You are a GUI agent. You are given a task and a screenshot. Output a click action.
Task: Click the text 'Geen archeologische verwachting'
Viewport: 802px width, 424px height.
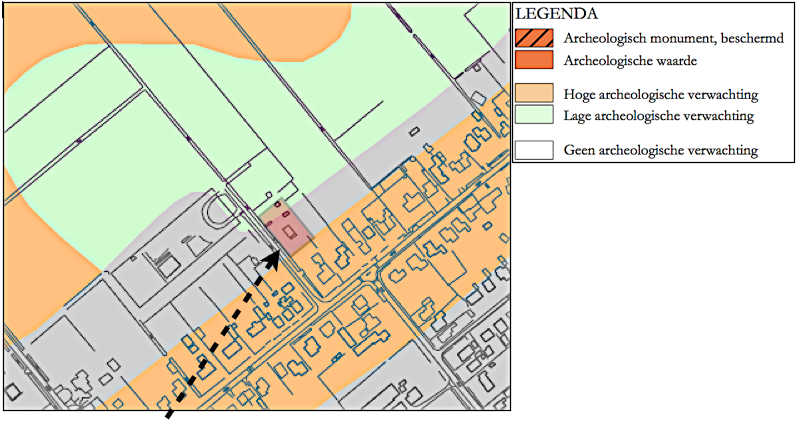pos(661,150)
